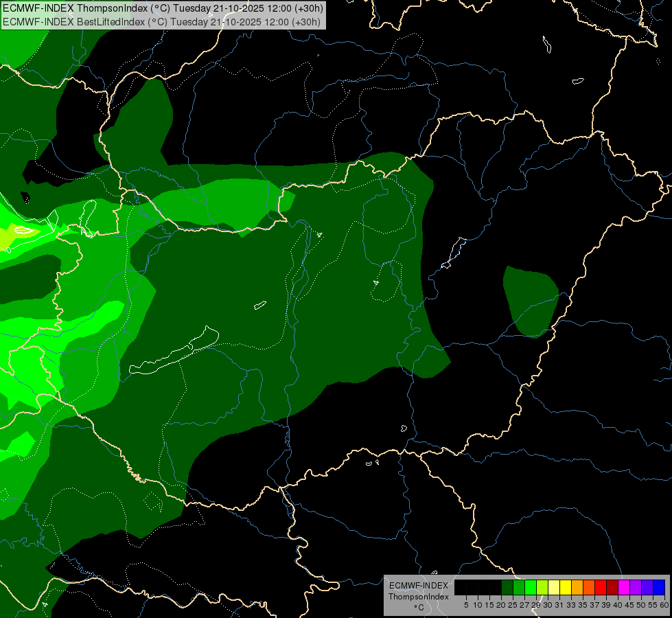The height and width of the screenshot is (618, 672).
Task: Select the pale yellow 30–31 legend swatch
Action: 554,587
